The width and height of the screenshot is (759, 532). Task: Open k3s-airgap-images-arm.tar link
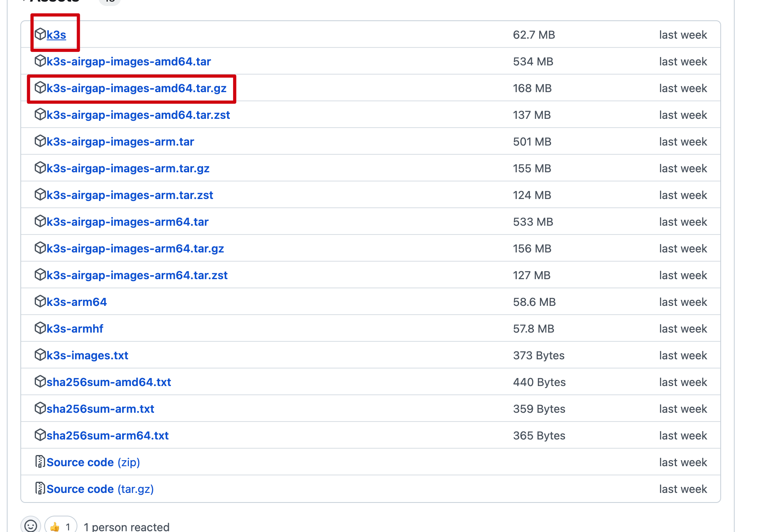coord(120,142)
